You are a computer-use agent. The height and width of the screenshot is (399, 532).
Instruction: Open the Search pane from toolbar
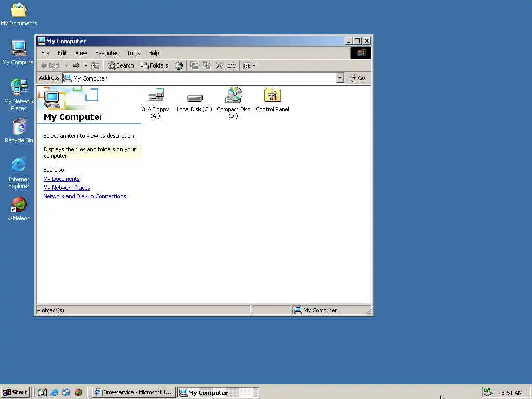(121, 65)
